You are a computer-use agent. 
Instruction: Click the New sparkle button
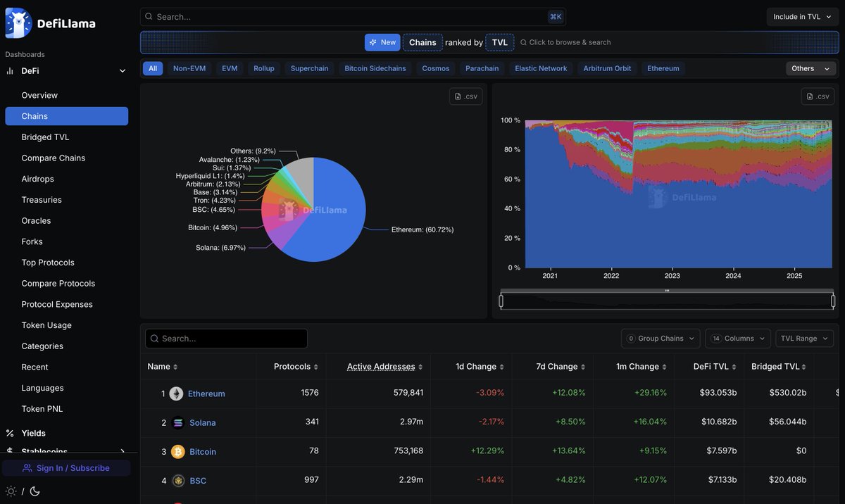[x=382, y=42]
